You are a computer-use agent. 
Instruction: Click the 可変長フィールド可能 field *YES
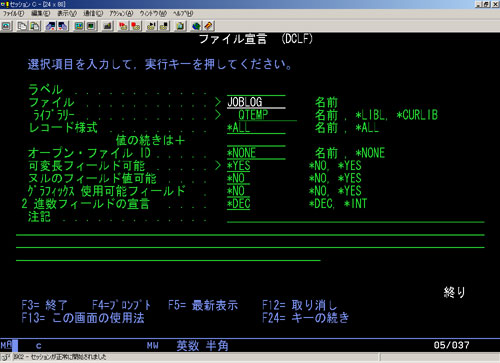(239, 166)
